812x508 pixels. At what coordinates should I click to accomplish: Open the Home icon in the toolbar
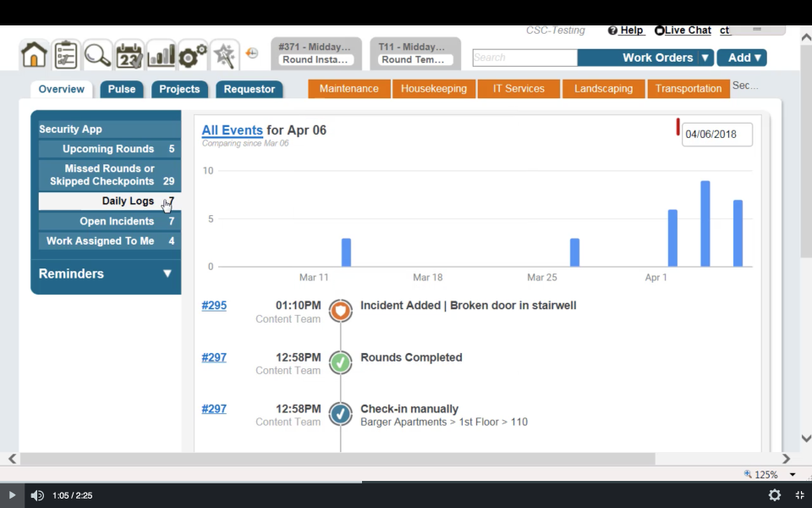coord(34,55)
